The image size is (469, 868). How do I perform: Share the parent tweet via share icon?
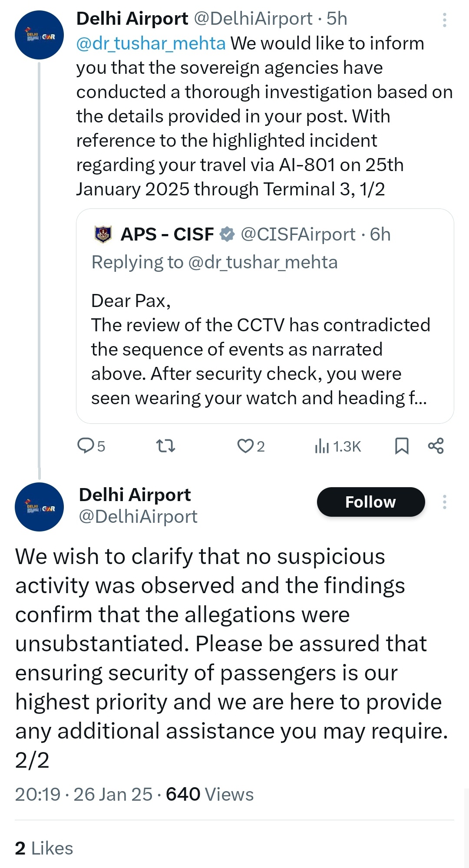[x=436, y=446]
